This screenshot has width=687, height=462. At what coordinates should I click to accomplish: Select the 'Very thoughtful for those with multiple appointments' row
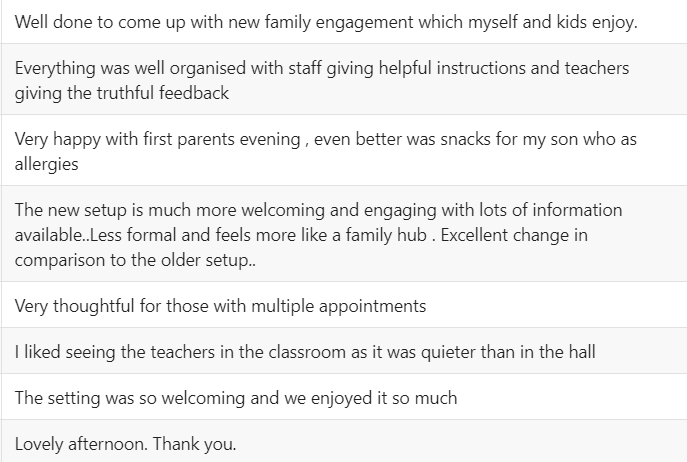pyautogui.click(x=344, y=305)
